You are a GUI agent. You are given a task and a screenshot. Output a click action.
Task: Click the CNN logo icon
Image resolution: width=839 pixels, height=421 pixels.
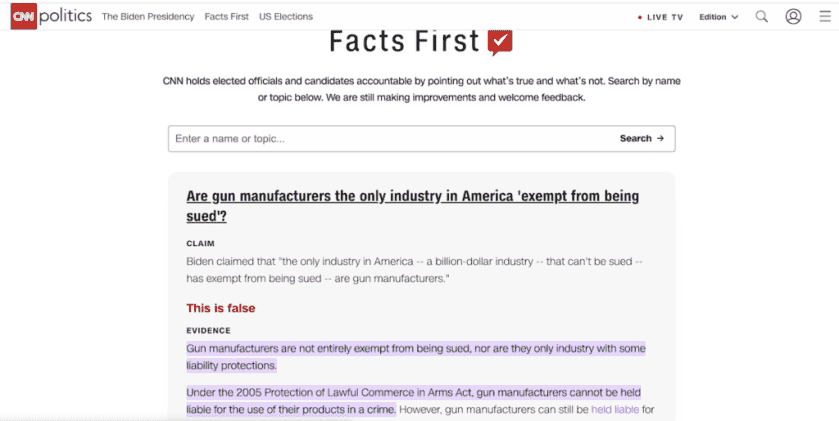click(x=24, y=16)
